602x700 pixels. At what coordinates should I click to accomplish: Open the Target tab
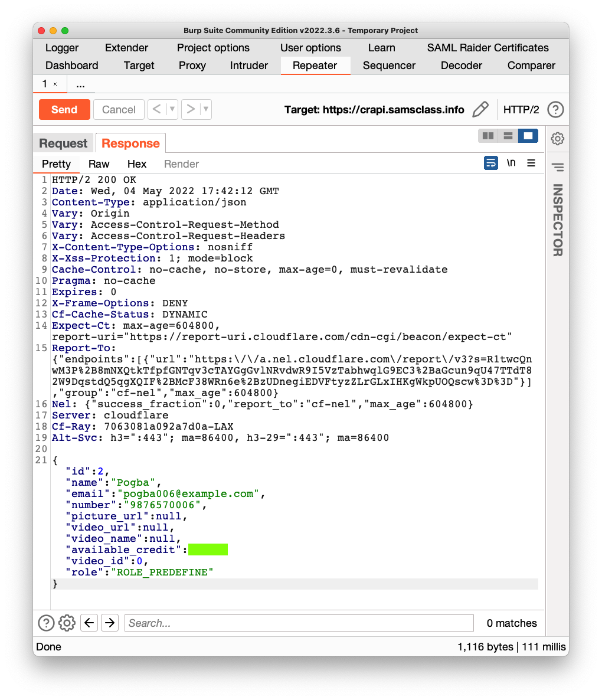coord(139,66)
